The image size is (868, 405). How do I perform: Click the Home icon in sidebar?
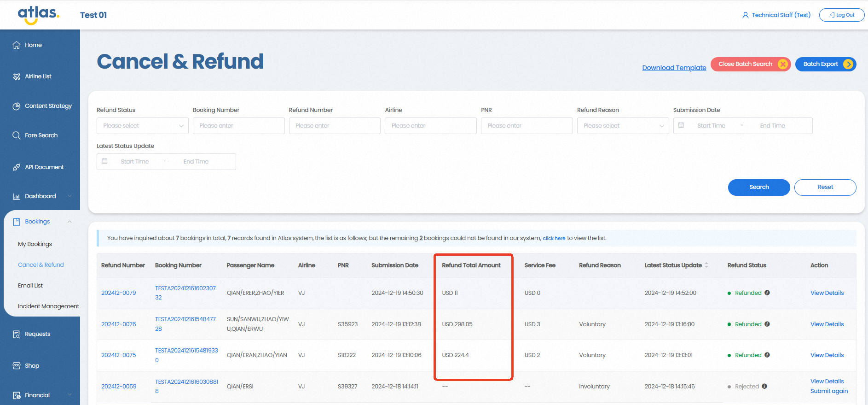point(17,45)
